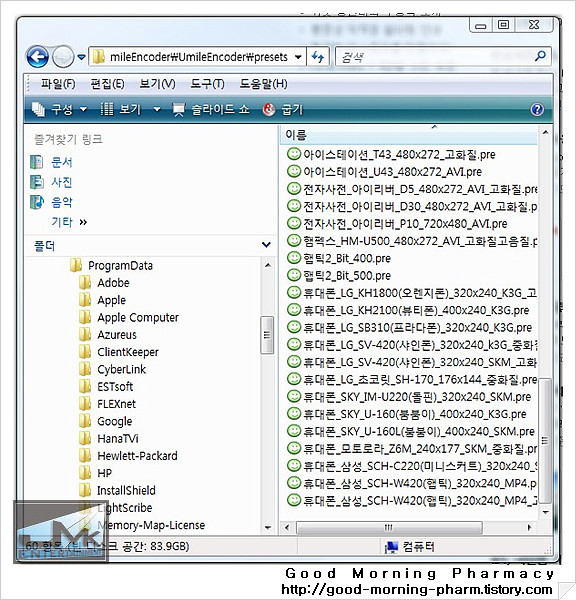Open the help question mark icon
Screen dimensions: 576x600
click(x=537, y=109)
